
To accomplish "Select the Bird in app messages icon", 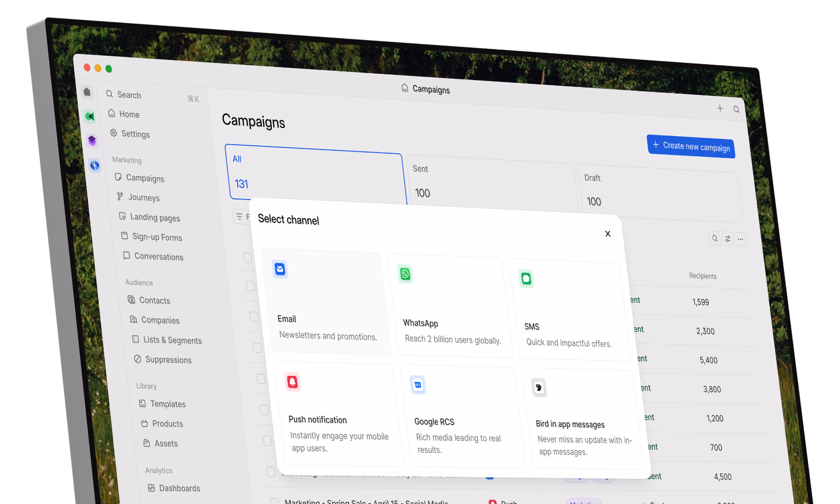I will point(539,388).
